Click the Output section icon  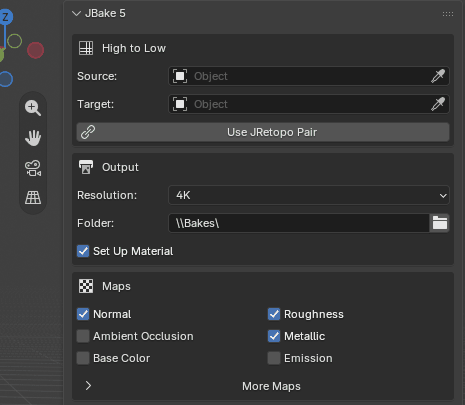point(86,167)
